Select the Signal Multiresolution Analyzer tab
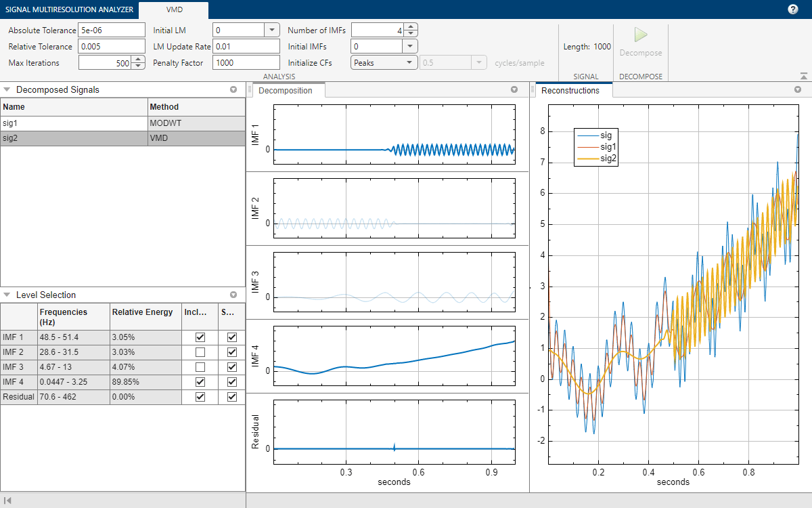812x508 pixels. pos(68,9)
